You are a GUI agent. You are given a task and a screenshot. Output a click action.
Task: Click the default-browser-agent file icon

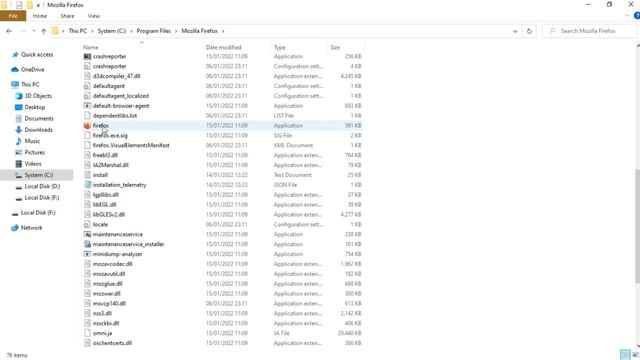pyautogui.click(x=87, y=106)
